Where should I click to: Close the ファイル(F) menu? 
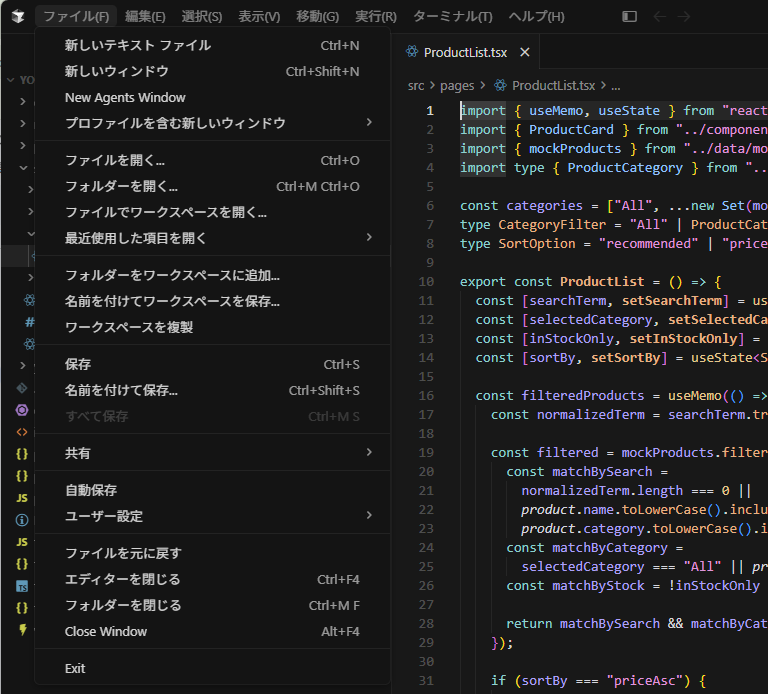point(76,17)
